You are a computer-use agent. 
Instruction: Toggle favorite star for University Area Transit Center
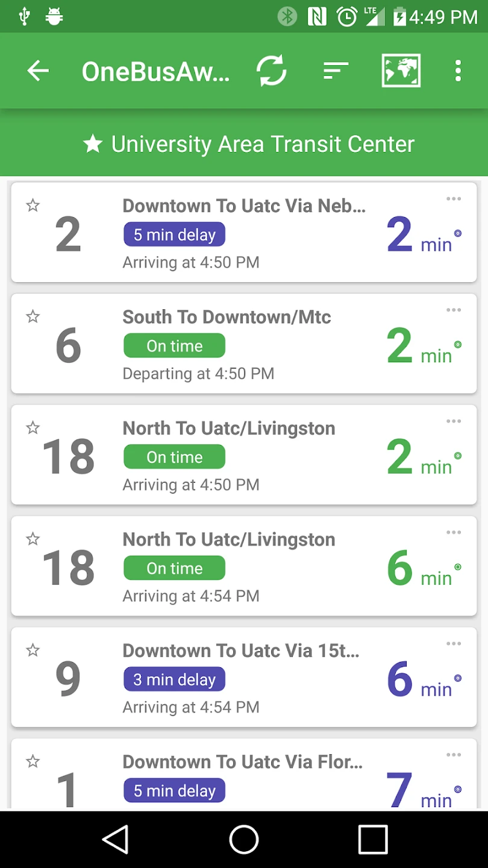[93, 144]
